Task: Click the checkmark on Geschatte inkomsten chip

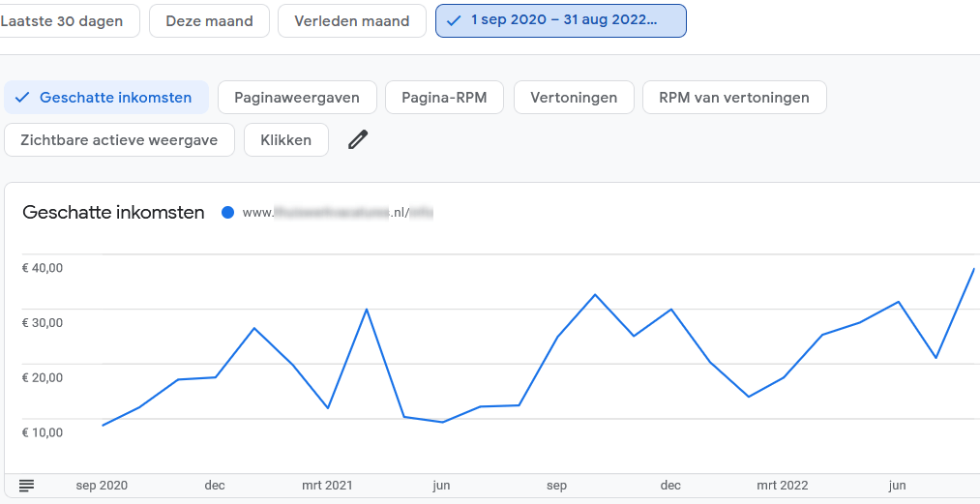Action: (x=22, y=98)
